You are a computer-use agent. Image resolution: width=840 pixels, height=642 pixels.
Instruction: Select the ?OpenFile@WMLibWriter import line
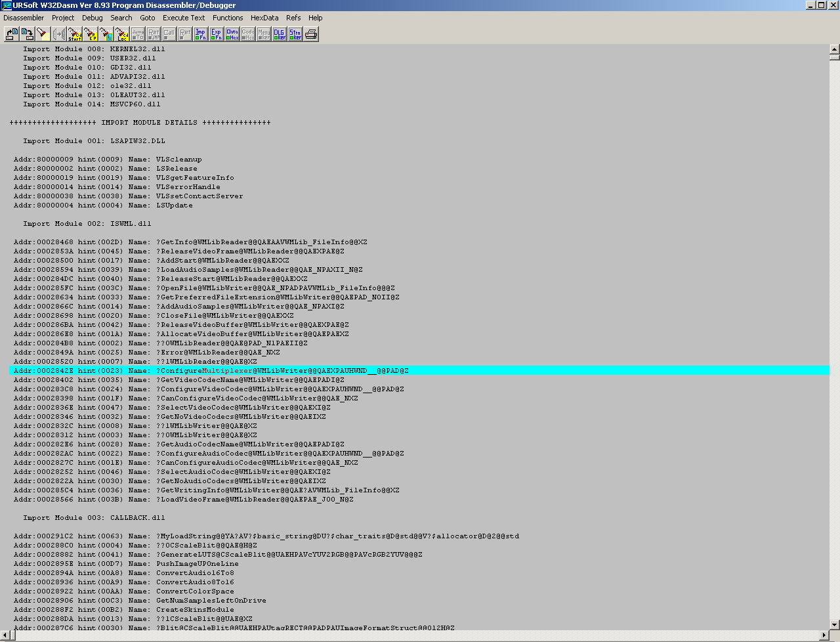(204, 288)
